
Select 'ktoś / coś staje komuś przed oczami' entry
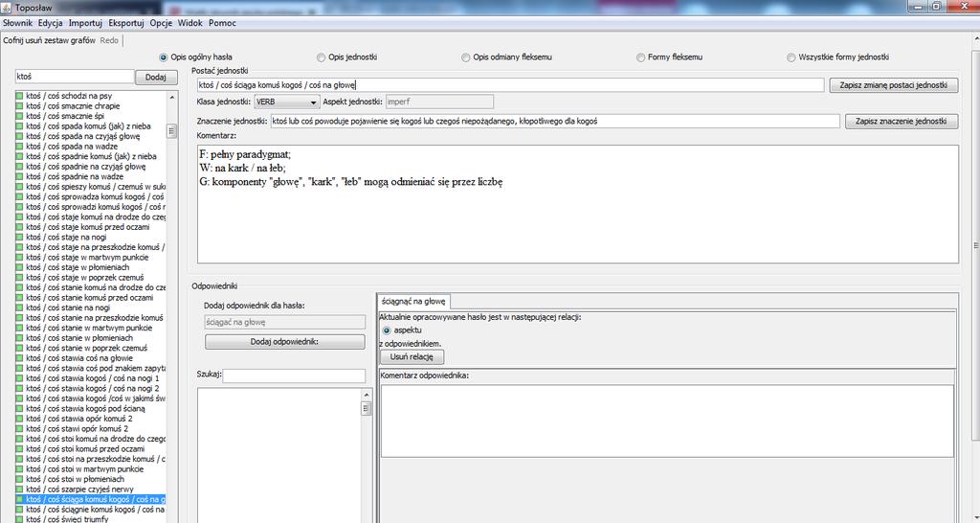click(87, 227)
